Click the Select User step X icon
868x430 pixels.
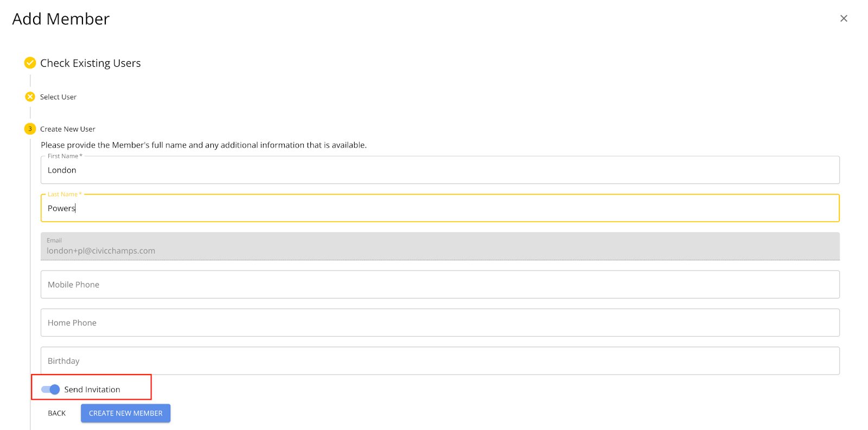30,97
